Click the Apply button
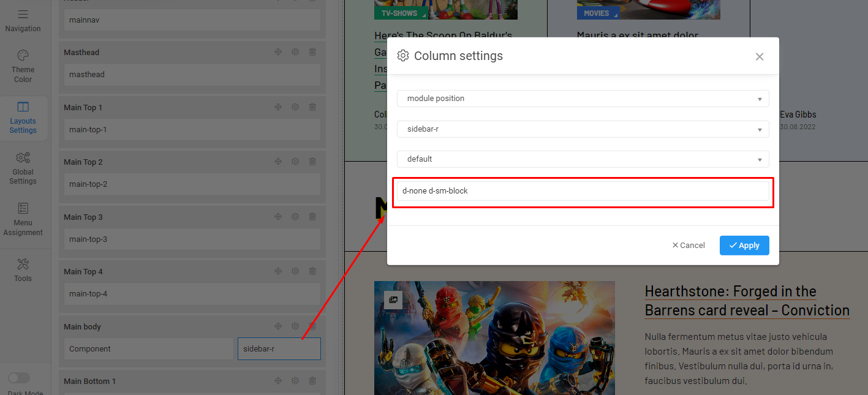Screen dimensions: 868x395 click(744, 246)
